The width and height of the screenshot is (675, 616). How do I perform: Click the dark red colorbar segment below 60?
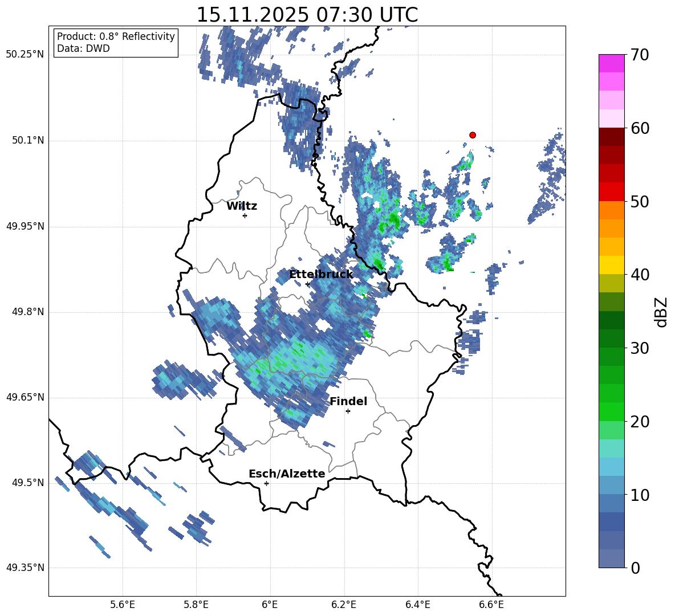(x=611, y=137)
